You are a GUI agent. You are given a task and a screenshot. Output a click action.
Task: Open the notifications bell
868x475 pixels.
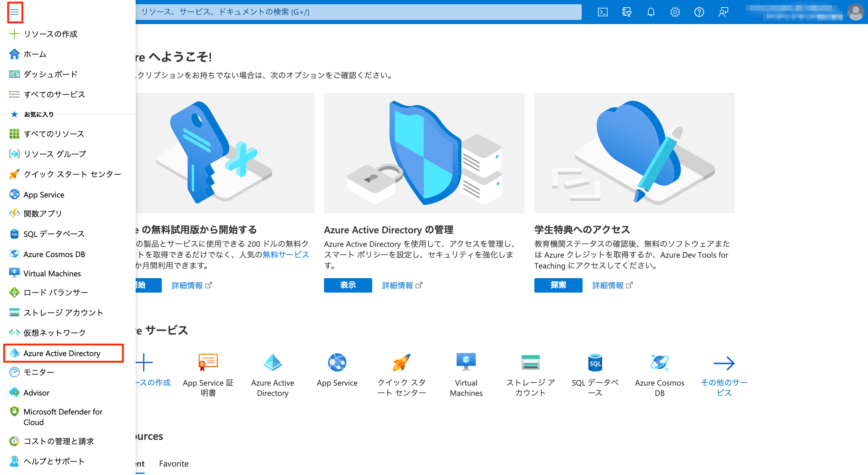(x=651, y=12)
